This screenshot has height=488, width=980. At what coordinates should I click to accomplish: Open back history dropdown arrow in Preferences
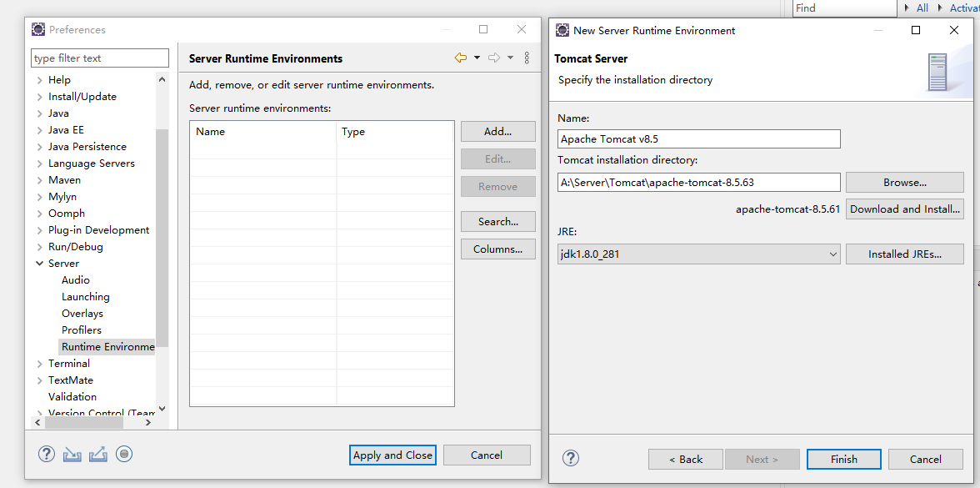click(477, 58)
